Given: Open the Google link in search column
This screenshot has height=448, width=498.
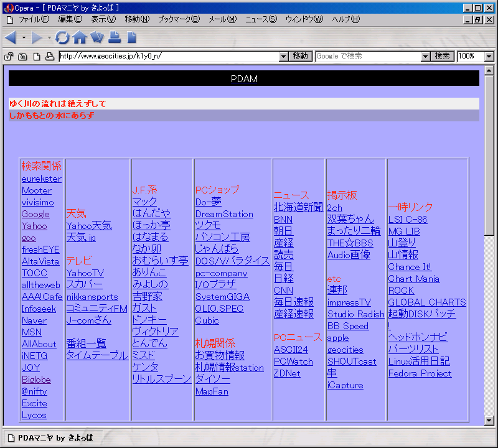Looking at the screenshot, I should (35, 214).
